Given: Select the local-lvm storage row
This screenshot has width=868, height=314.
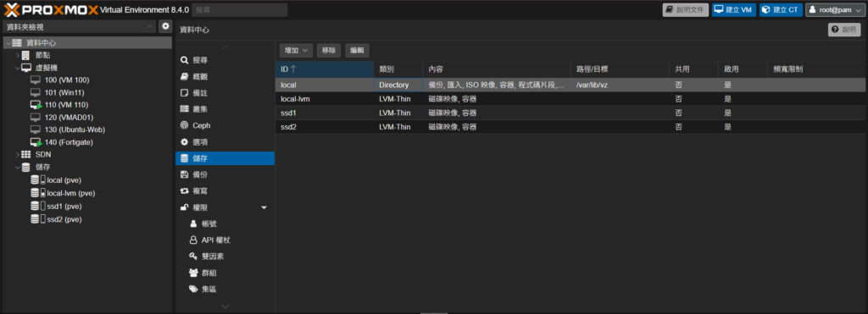Looking at the screenshot, I should [x=570, y=99].
